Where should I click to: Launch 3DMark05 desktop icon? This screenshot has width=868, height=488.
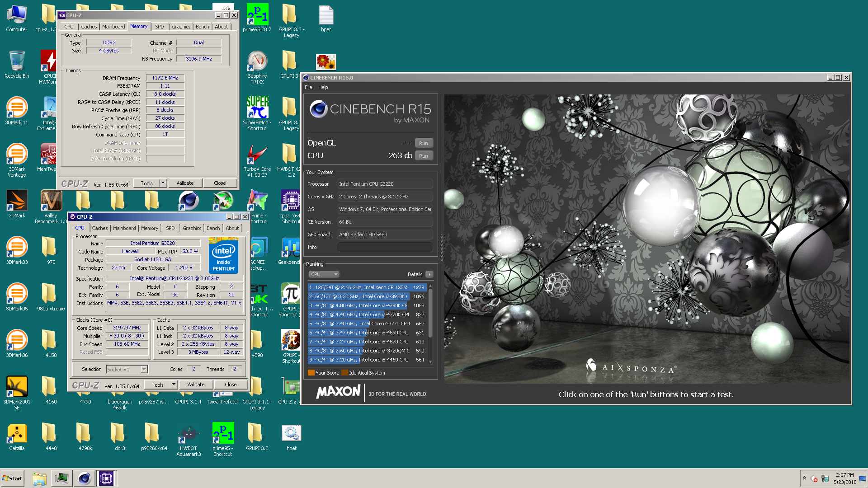tap(17, 297)
